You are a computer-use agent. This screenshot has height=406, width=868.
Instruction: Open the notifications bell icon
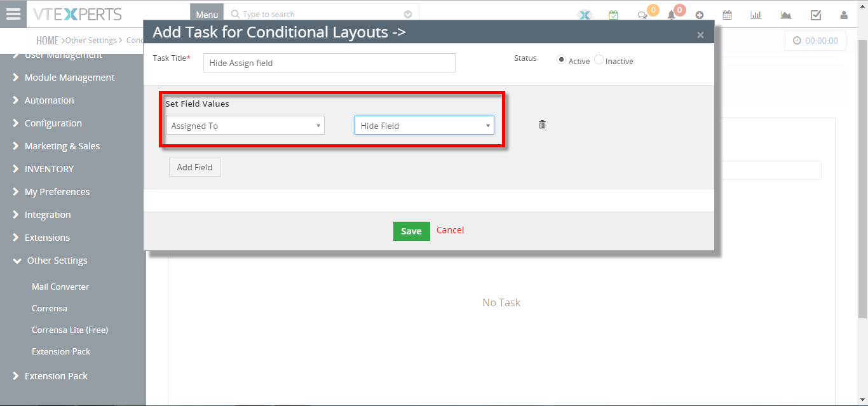tap(671, 15)
